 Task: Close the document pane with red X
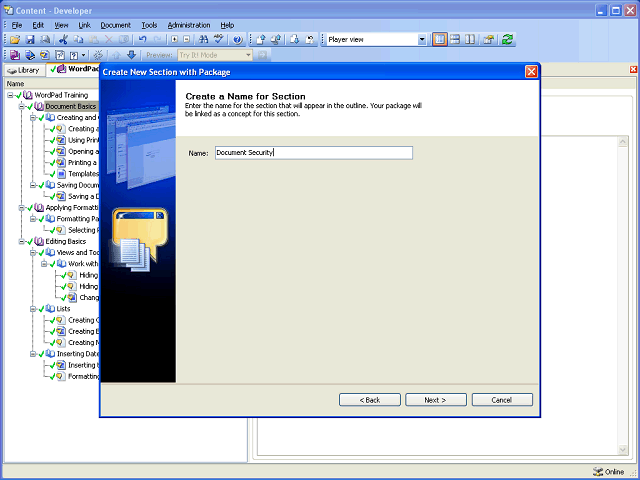(633, 69)
